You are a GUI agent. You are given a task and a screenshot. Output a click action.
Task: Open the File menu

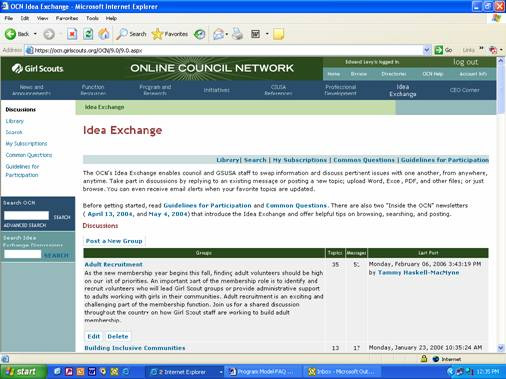(9, 18)
